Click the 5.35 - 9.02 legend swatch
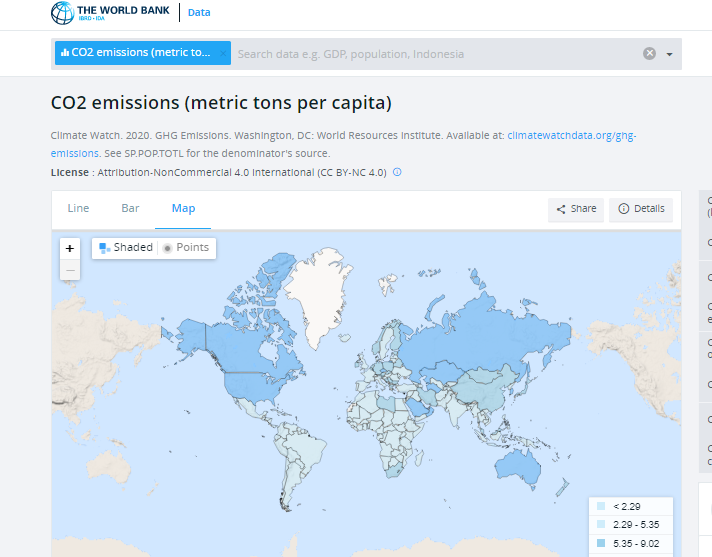The height and width of the screenshot is (557, 712). pyautogui.click(x=600, y=543)
